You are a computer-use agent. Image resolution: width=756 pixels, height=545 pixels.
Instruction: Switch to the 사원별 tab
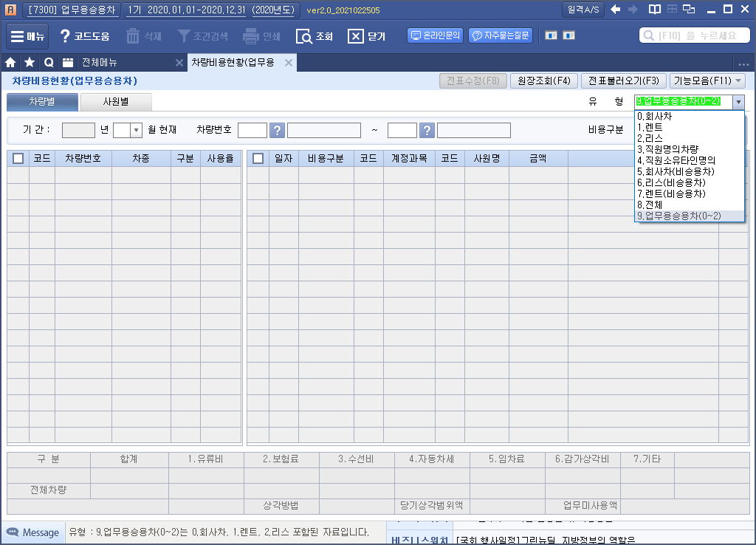pyautogui.click(x=116, y=103)
